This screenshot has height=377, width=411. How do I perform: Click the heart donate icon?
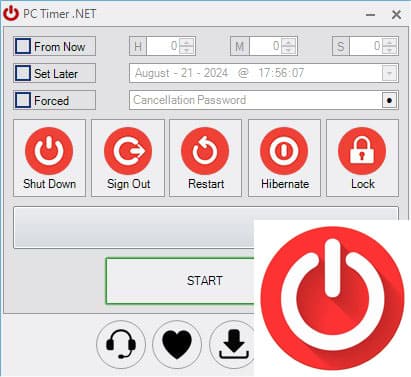[x=177, y=344]
